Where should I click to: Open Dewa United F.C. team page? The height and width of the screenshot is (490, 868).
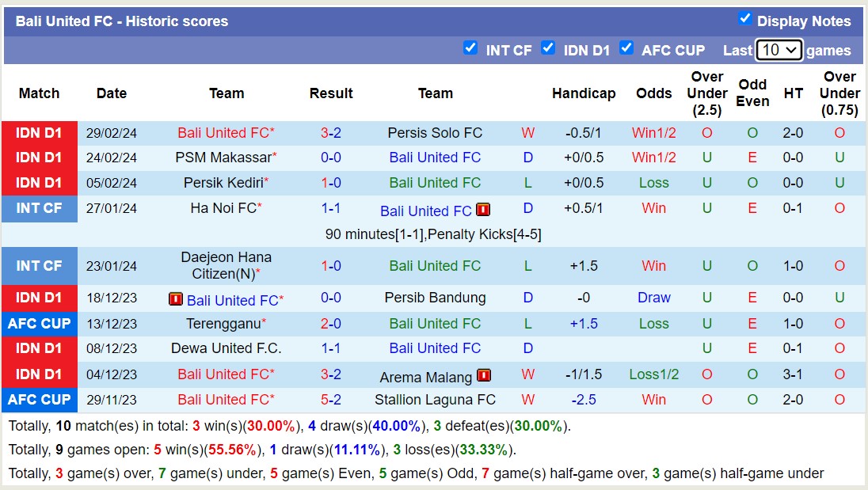click(x=226, y=348)
